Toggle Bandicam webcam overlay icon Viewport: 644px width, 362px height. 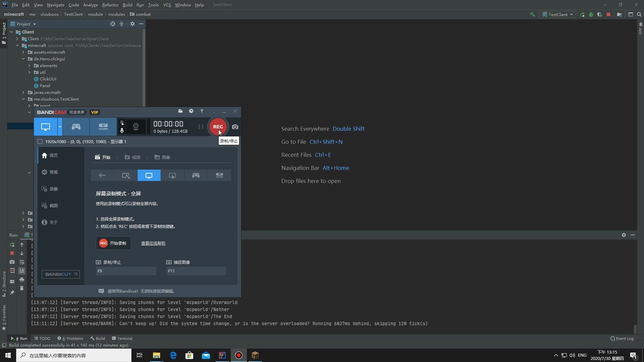click(136, 127)
